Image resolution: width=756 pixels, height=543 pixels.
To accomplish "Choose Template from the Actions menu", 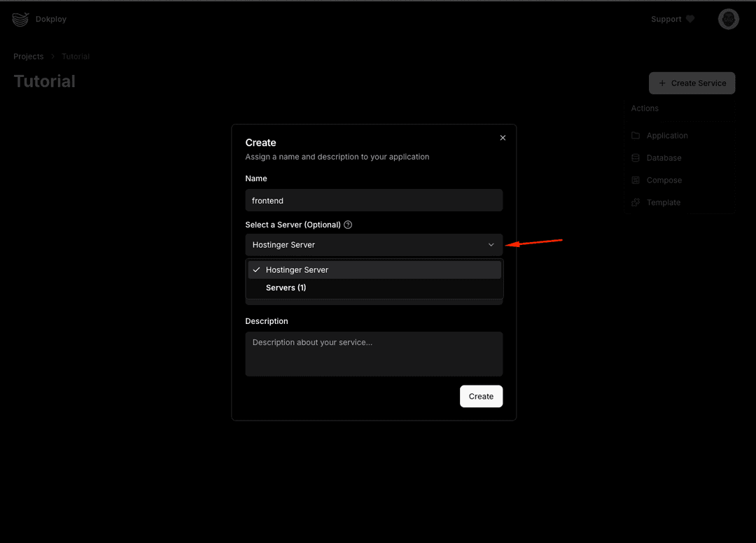I will [663, 202].
